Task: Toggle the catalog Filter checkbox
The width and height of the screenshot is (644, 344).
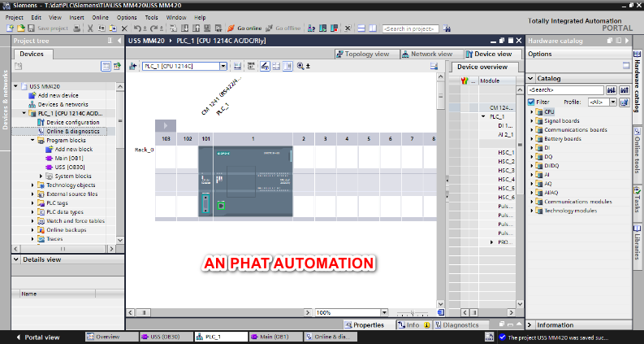Action: pyautogui.click(x=531, y=102)
